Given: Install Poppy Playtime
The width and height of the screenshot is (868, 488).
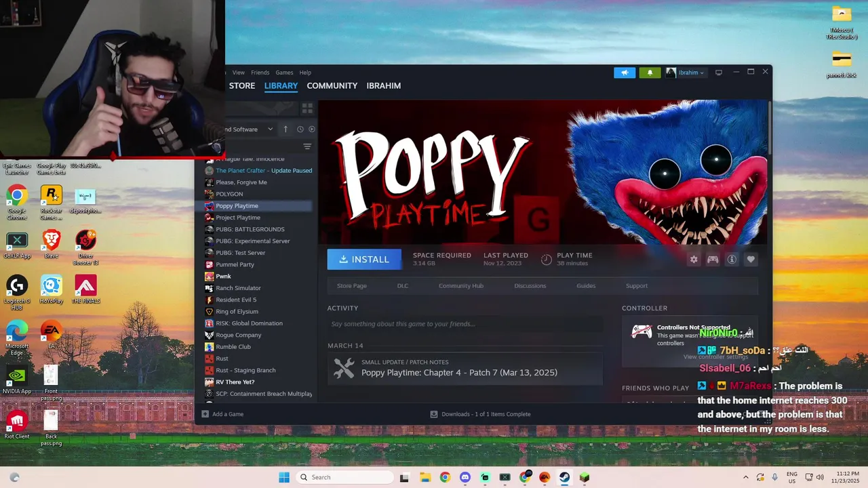Looking at the screenshot, I should coord(364,260).
